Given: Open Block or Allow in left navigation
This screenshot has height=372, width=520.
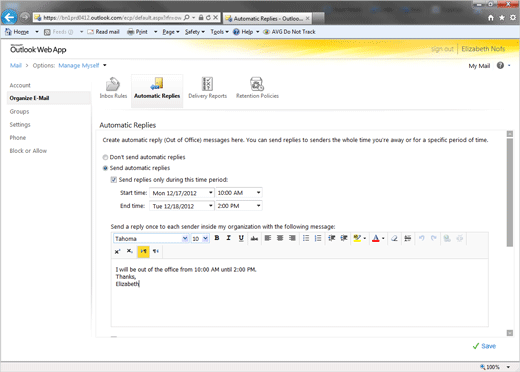Looking at the screenshot, I should [x=28, y=151].
